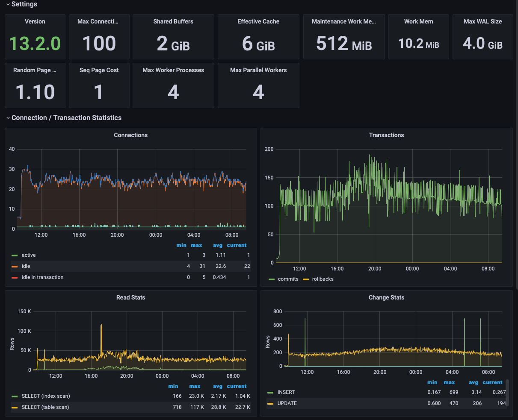
Task: Click the SELECT (table scan) color marker
Action: pyautogui.click(x=15, y=407)
